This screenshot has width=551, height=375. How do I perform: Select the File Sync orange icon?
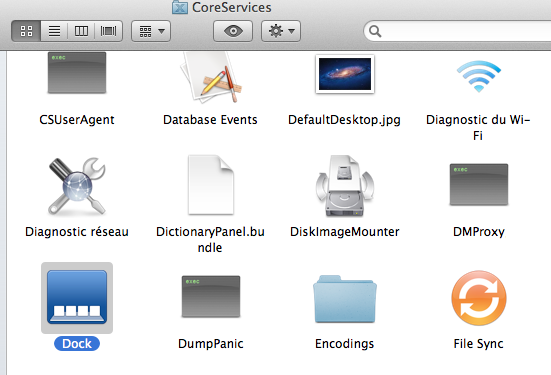[479, 298]
